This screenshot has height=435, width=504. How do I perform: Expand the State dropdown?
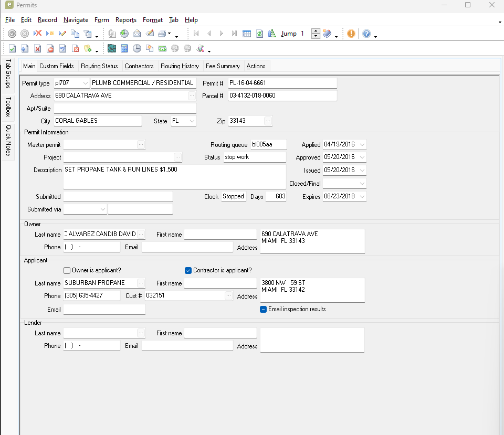click(192, 121)
